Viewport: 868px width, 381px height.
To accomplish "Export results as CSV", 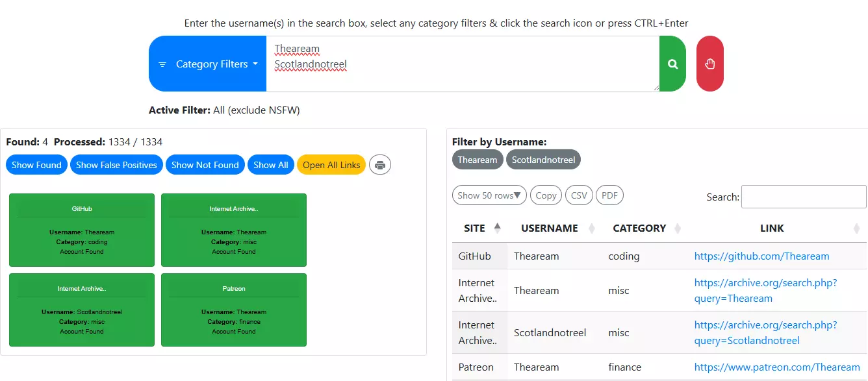I will point(579,195).
